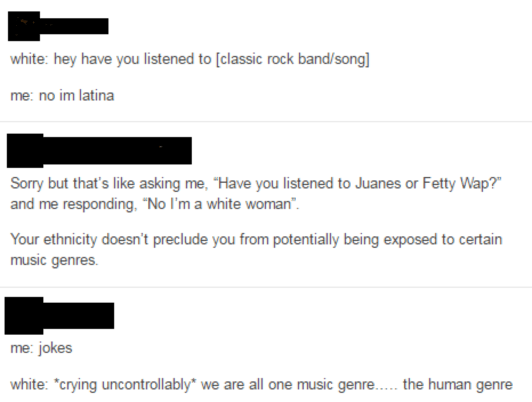Click the "me: no im latina" line

62,95
